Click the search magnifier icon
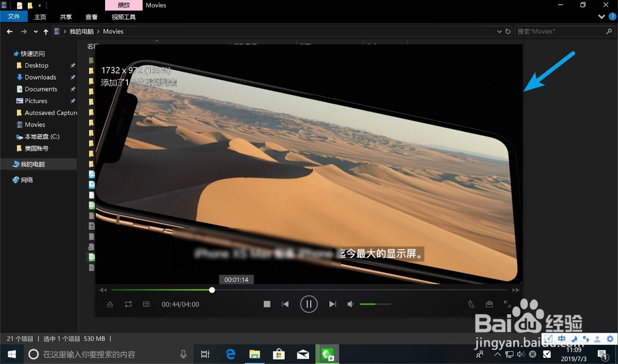The height and width of the screenshot is (364, 618). pyautogui.click(x=609, y=32)
